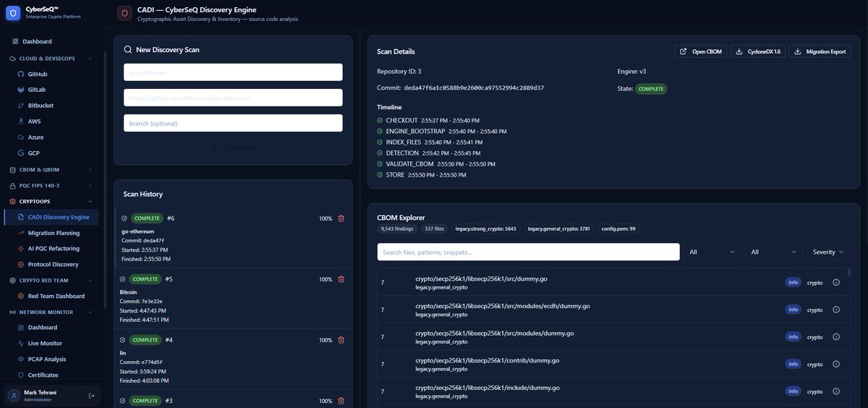Viewport: 868px width, 408px height.
Task: Click the DETECTION timeline check icon
Action: point(380,153)
